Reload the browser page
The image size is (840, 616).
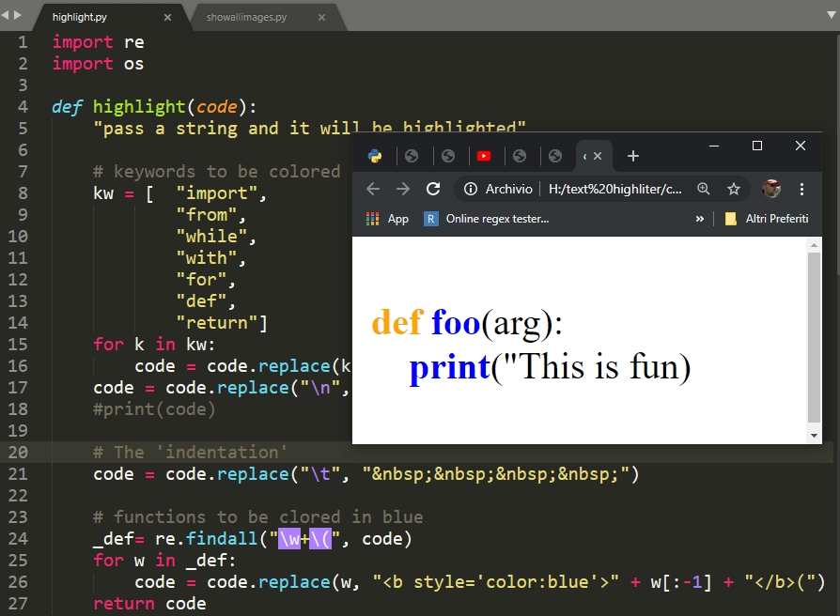pos(433,189)
